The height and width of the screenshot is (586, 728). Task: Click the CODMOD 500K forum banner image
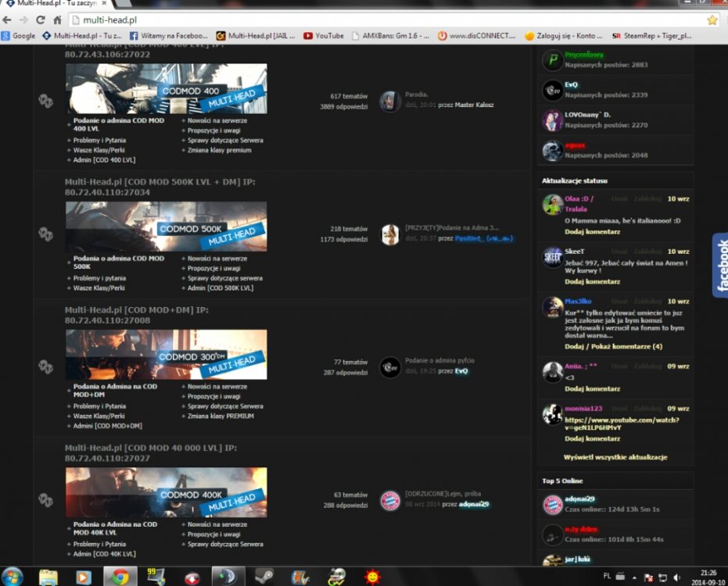click(166, 227)
